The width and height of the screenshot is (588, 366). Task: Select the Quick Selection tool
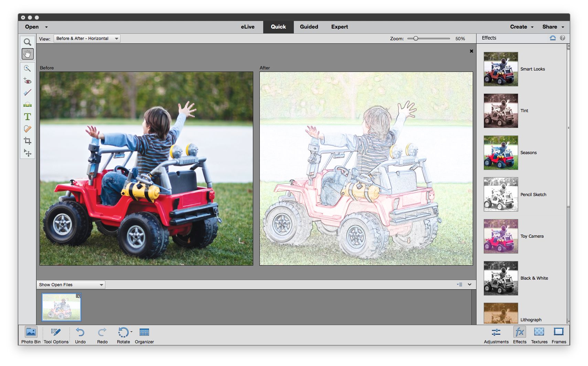pos(28,68)
